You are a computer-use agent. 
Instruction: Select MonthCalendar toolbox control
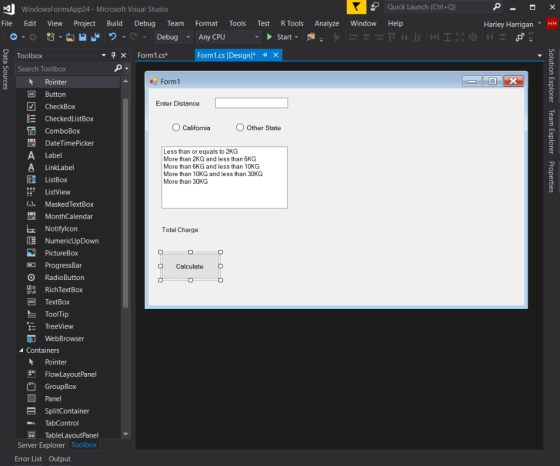tap(68, 216)
